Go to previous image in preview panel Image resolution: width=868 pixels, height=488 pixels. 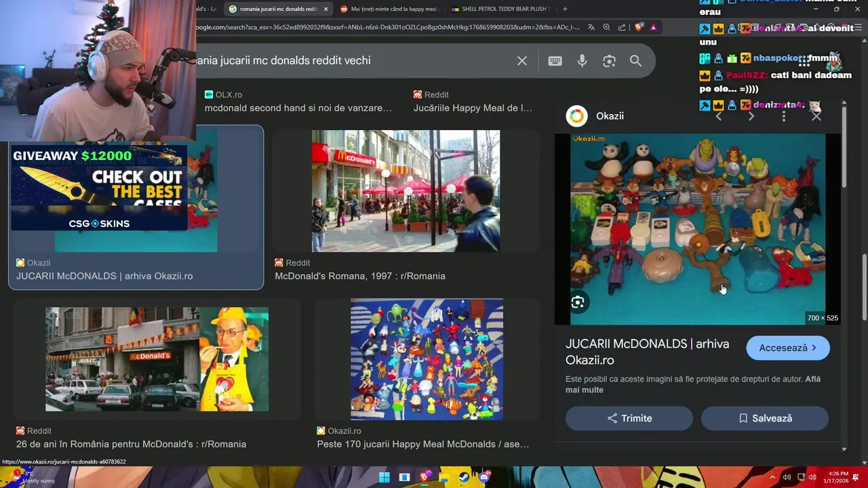click(x=719, y=117)
